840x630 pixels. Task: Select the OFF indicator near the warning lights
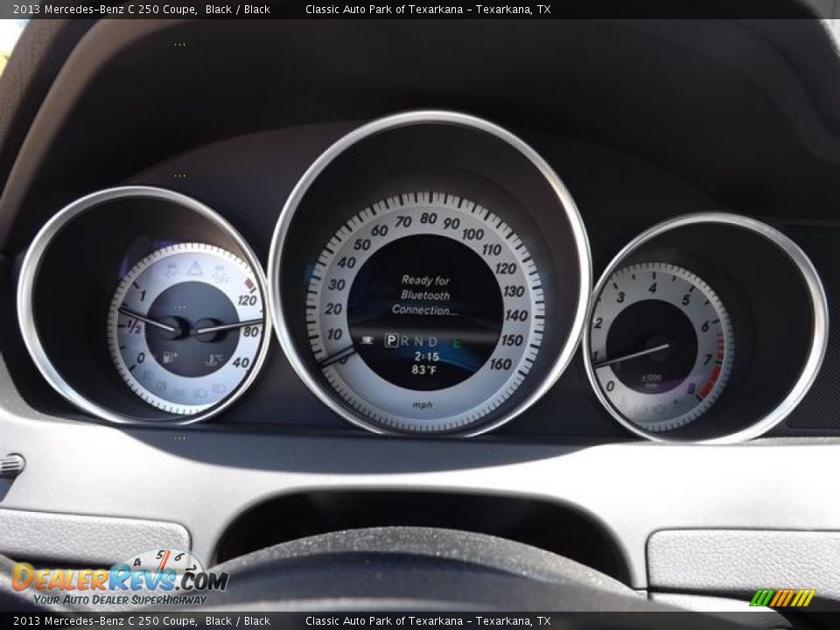(x=220, y=278)
